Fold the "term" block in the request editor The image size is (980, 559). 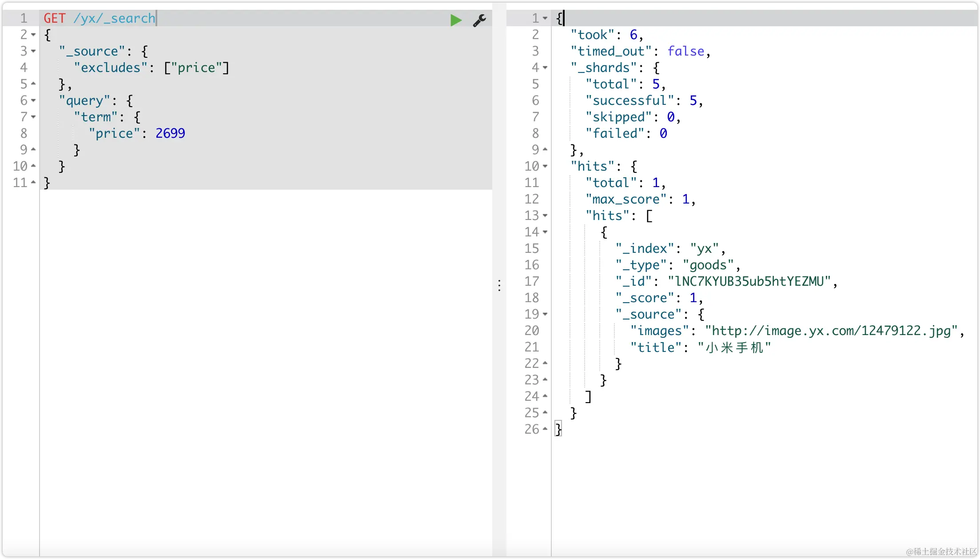coord(33,117)
